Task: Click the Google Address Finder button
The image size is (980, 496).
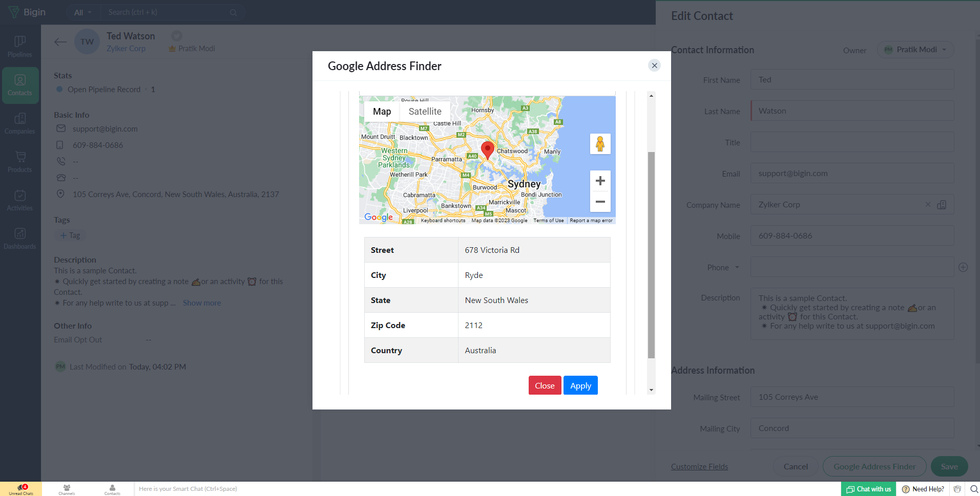Action: pyautogui.click(x=874, y=466)
